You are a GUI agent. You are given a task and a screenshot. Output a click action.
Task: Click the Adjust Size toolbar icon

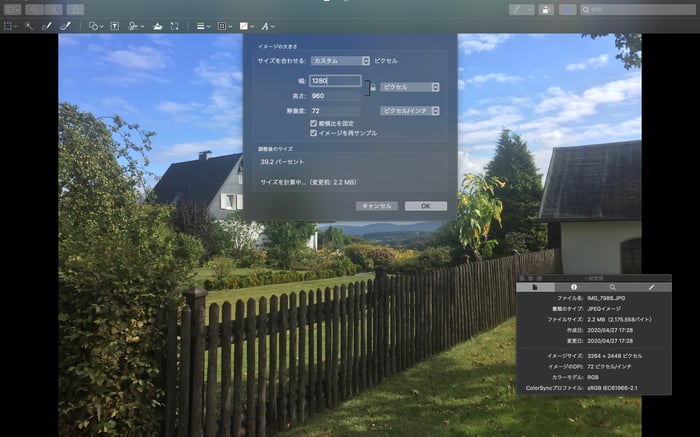pyautogui.click(x=175, y=26)
